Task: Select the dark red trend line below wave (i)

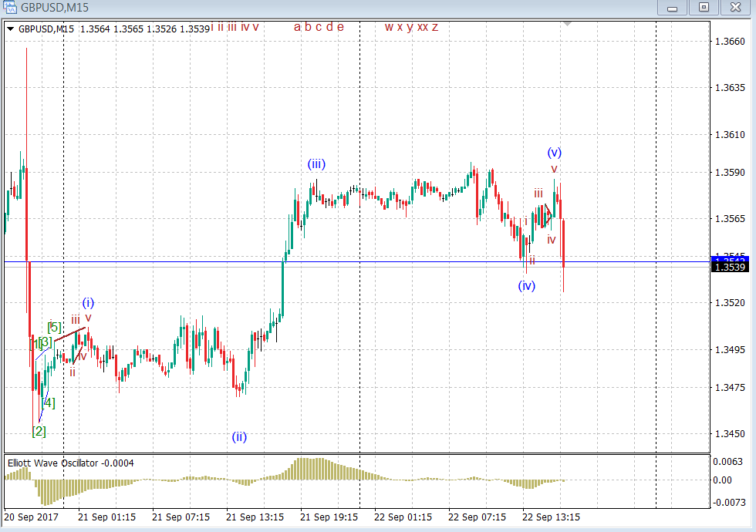Action: (x=70, y=334)
